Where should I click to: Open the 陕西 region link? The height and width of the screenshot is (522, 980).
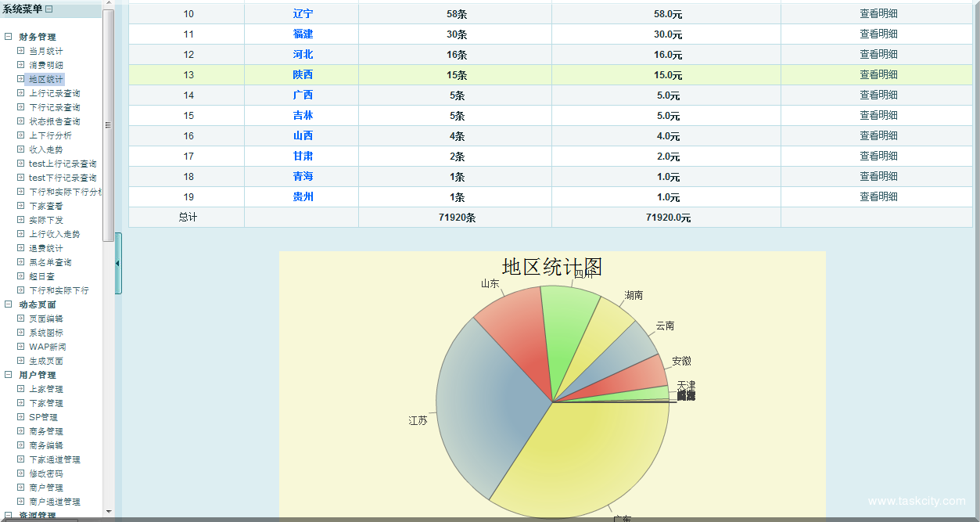click(303, 75)
